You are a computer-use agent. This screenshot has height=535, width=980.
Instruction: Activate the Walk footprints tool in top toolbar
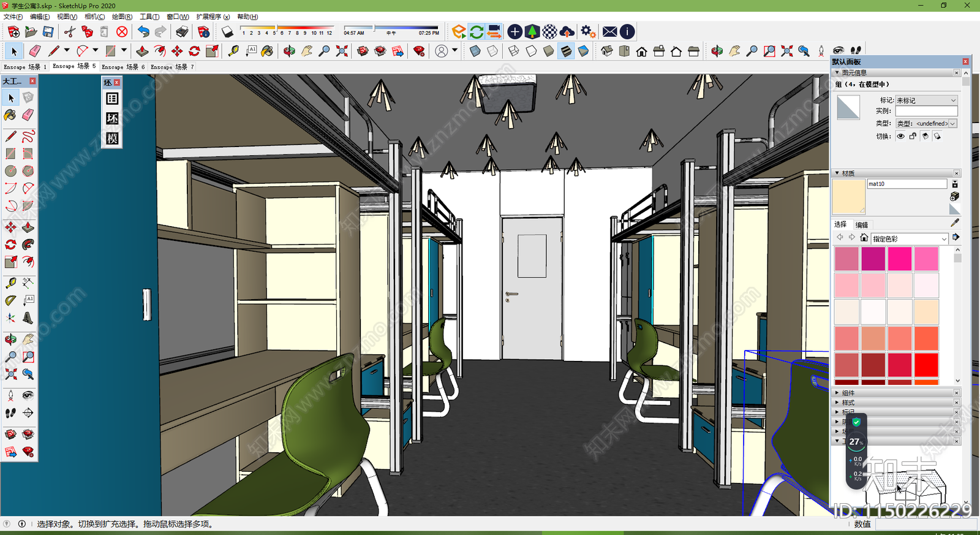(x=856, y=51)
